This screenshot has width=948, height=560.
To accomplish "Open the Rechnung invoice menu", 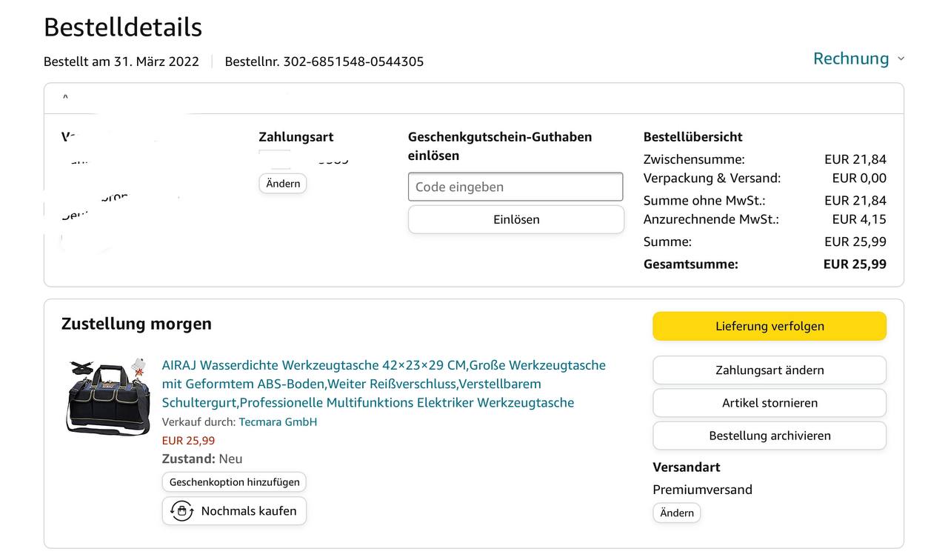I will [x=851, y=59].
